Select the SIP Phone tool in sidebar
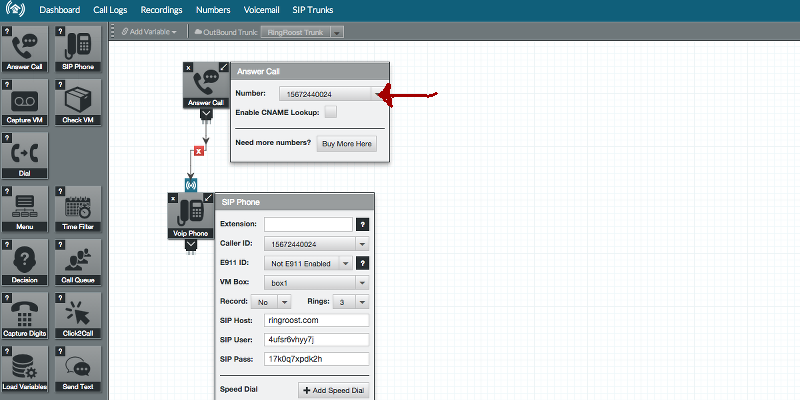Viewport: 800px width, 400px height. [78, 49]
